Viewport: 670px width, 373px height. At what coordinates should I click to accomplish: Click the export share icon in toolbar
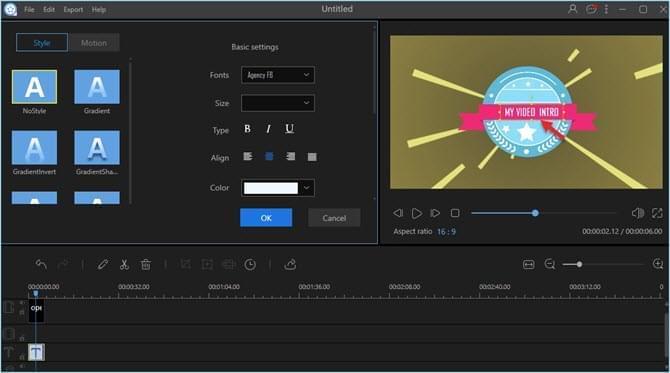point(290,264)
